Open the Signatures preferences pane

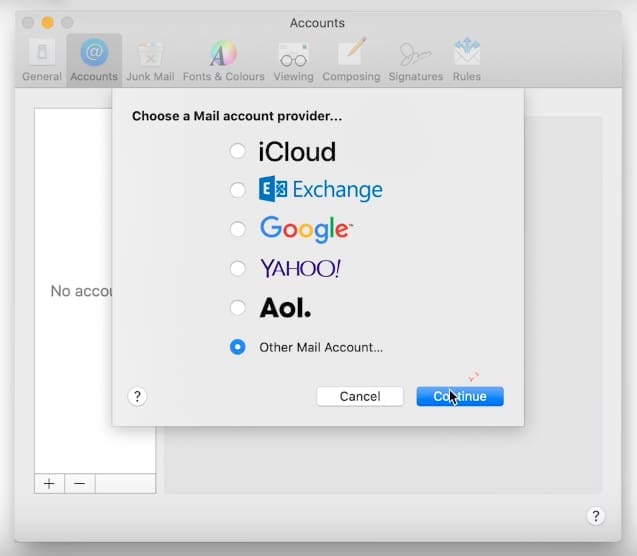[415, 60]
